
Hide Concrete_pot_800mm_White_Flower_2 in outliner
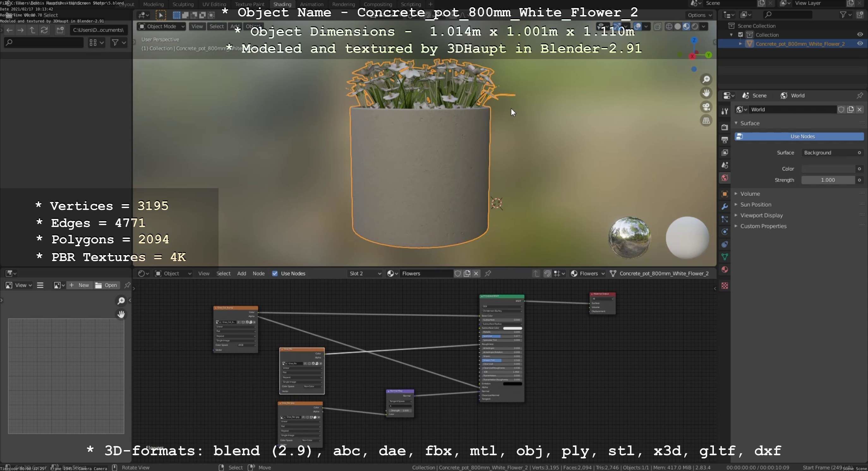pyautogui.click(x=860, y=44)
